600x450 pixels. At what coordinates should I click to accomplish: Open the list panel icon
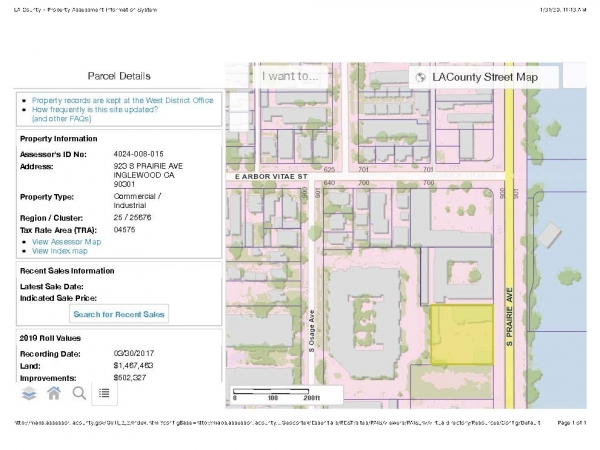(x=104, y=393)
